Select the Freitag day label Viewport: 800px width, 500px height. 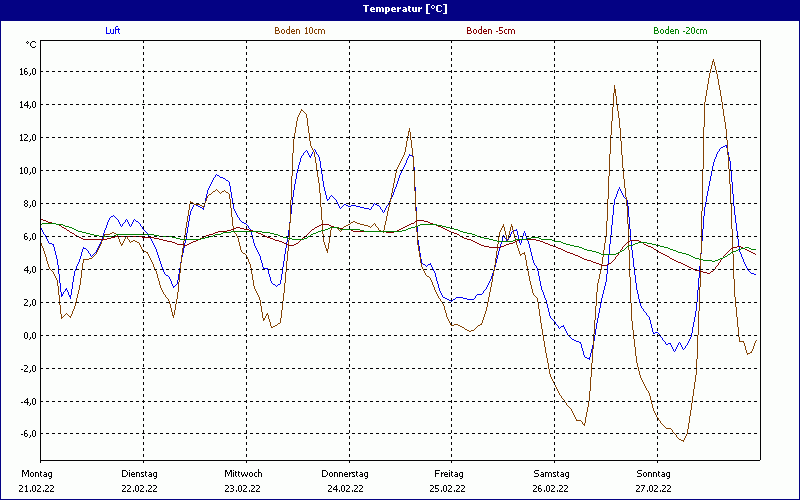pos(449,473)
